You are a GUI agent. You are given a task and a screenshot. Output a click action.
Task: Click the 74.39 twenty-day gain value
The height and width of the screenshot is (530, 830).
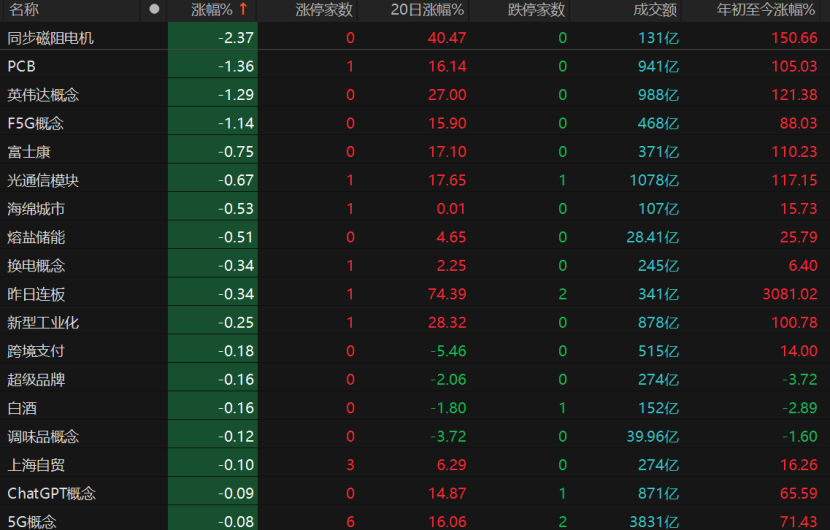[447, 294]
